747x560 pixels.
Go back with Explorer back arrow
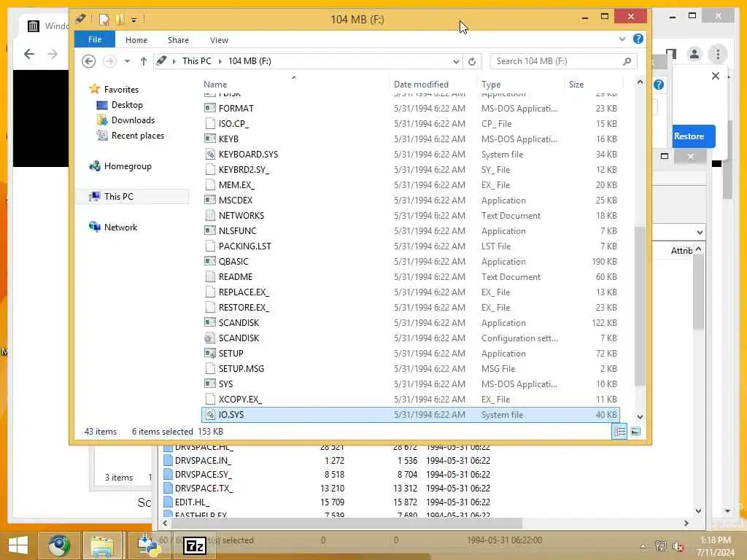click(x=88, y=61)
